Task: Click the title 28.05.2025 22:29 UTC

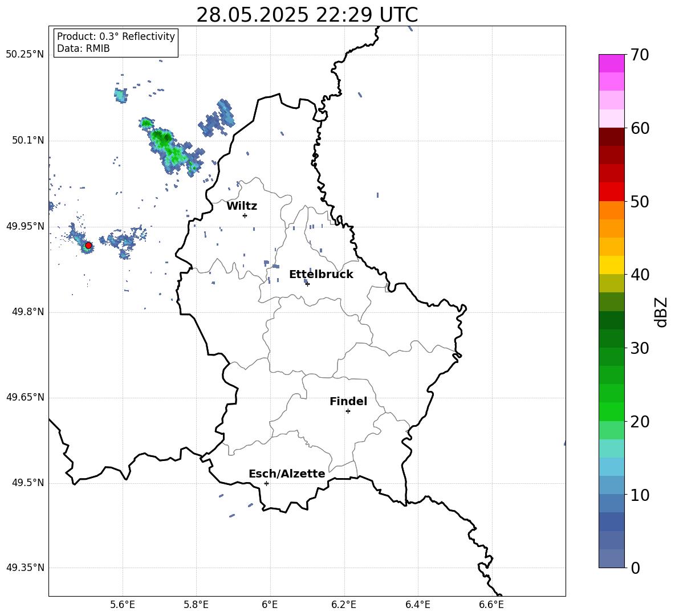Action: (307, 15)
